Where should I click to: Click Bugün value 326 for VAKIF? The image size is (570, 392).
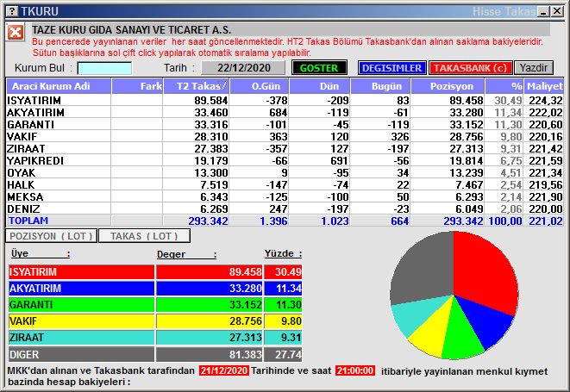coord(400,137)
